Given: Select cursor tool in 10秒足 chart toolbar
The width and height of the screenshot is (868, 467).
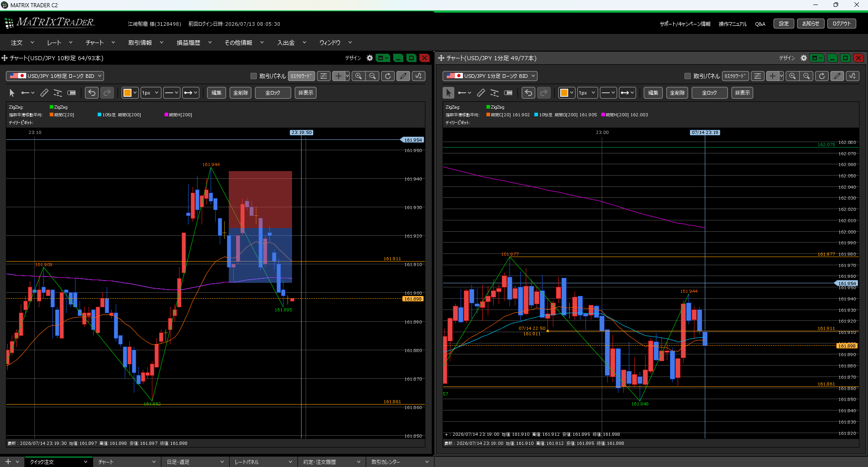Looking at the screenshot, I should pos(12,93).
